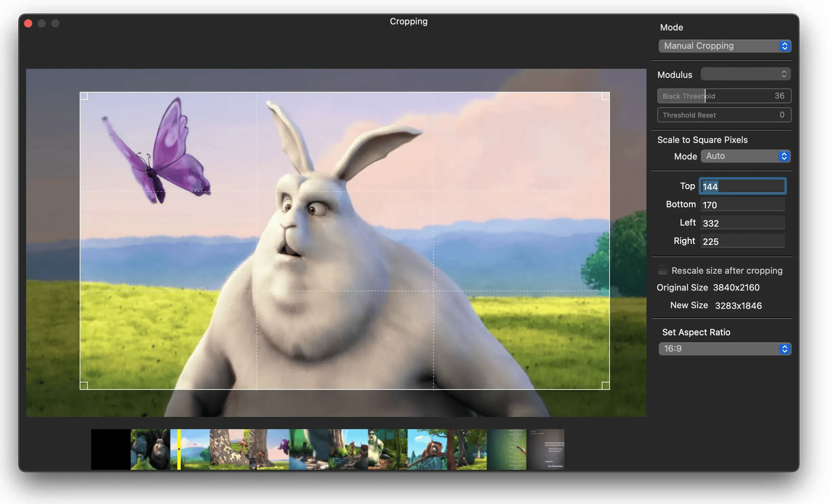Image resolution: width=833 pixels, height=504 pixels.
Task: Close the Cropping window
Action: tap(28, 23)
